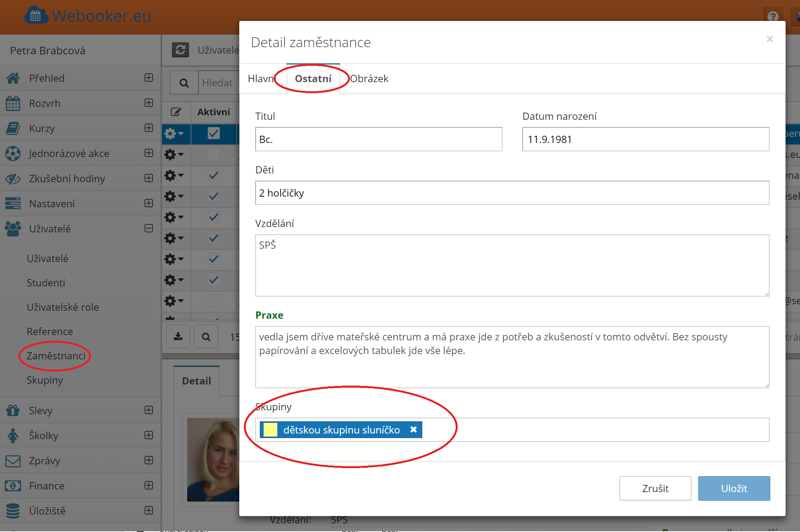The image size is (800, 532).
Task: Toggle Aktivní checkbox in selected blue row
Action: click(x=214, y=133)
